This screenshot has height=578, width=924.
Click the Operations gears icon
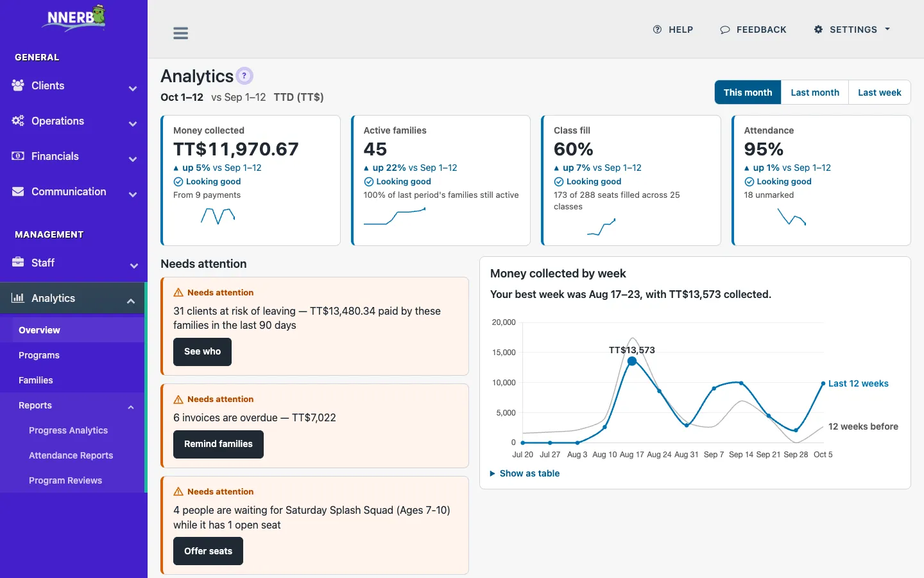(x=18, y=121)
